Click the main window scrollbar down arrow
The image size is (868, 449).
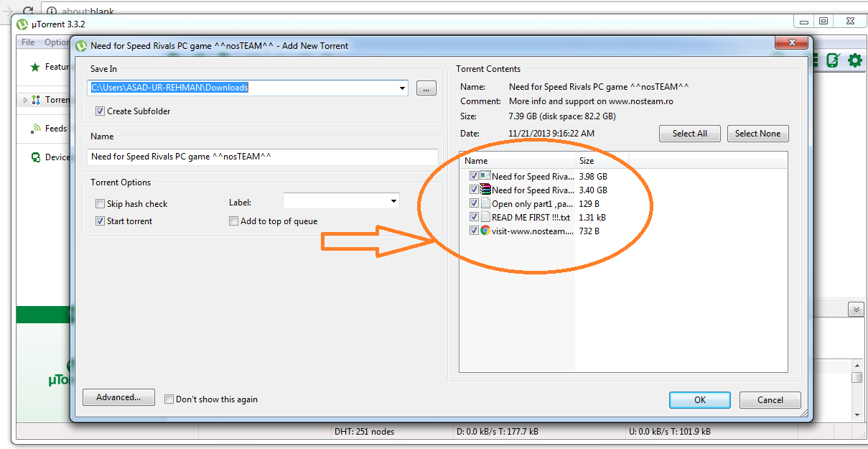coord(857,415)
